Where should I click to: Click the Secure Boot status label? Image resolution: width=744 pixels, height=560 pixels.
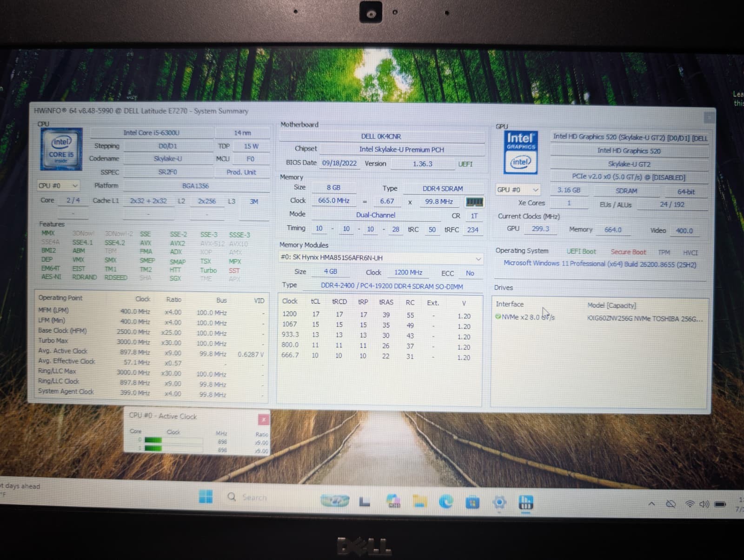point(628,252)
